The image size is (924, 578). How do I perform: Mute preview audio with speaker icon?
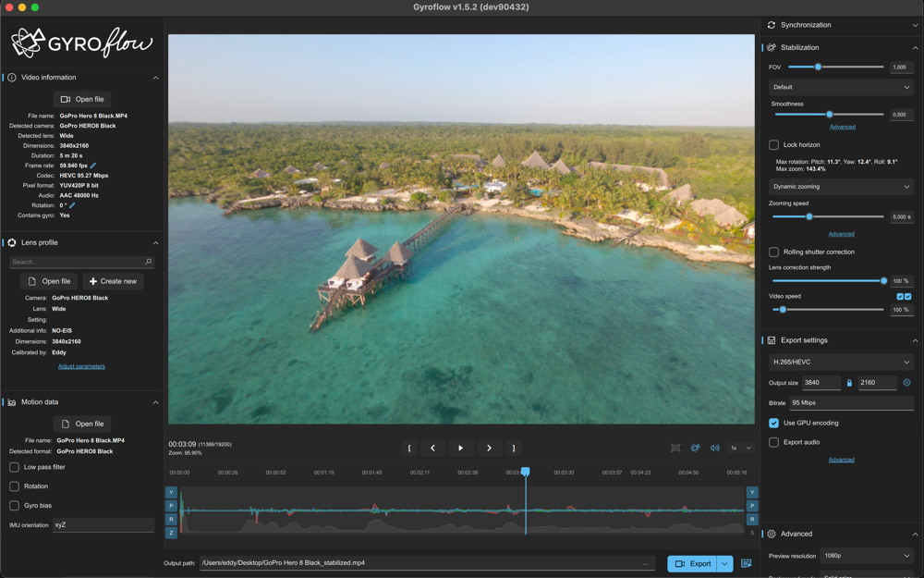(714, 448)
